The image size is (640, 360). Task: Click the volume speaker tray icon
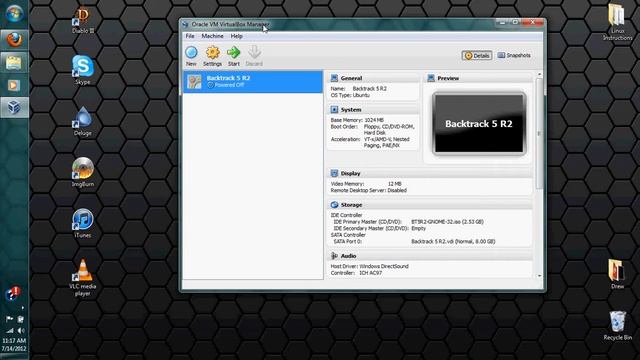[x=20, y=330]
